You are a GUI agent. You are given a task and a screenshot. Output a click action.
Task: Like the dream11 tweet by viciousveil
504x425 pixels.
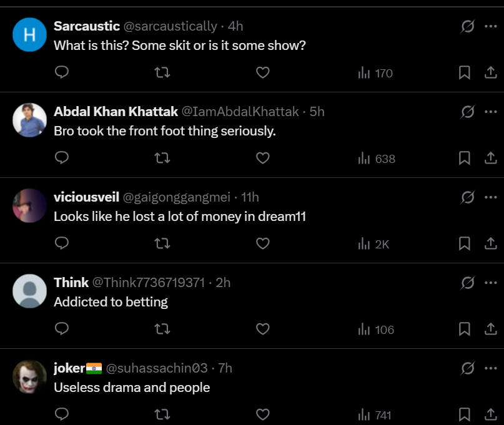263,244
